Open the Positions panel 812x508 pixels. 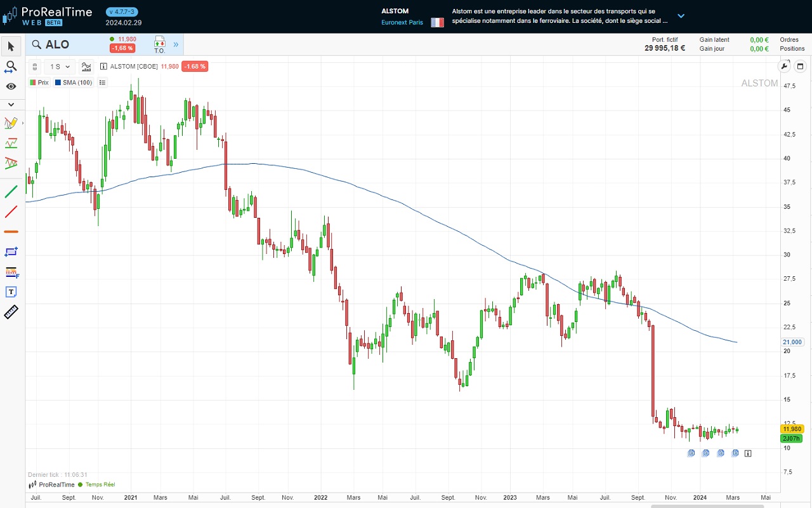pyautogui.click(x=792, y=48)
